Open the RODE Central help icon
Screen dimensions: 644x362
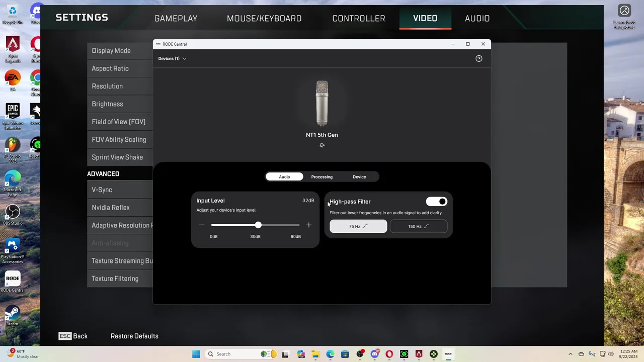[478, 58]
